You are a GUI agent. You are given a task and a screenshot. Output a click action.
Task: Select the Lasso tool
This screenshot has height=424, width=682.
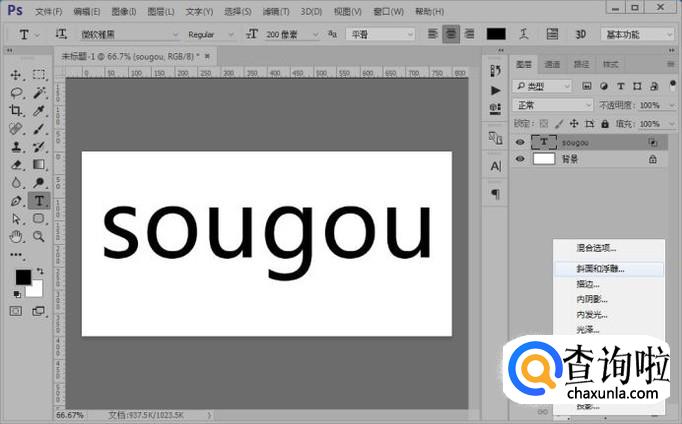pyautogui.click(x=16, y=93)
